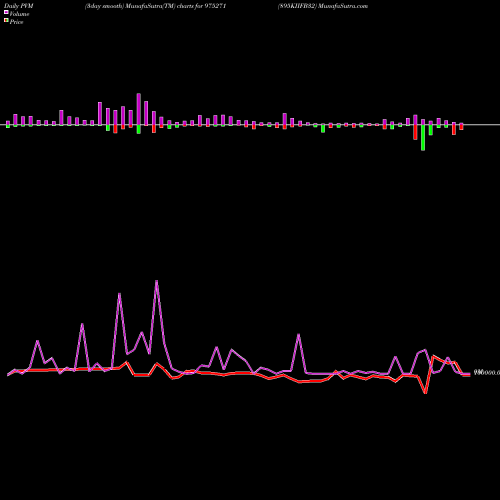This screenshot has width=500, height=500.
Task: Click the '(893KIIFB32) MunafaSutra.com' text
Action: pos(323,6)
